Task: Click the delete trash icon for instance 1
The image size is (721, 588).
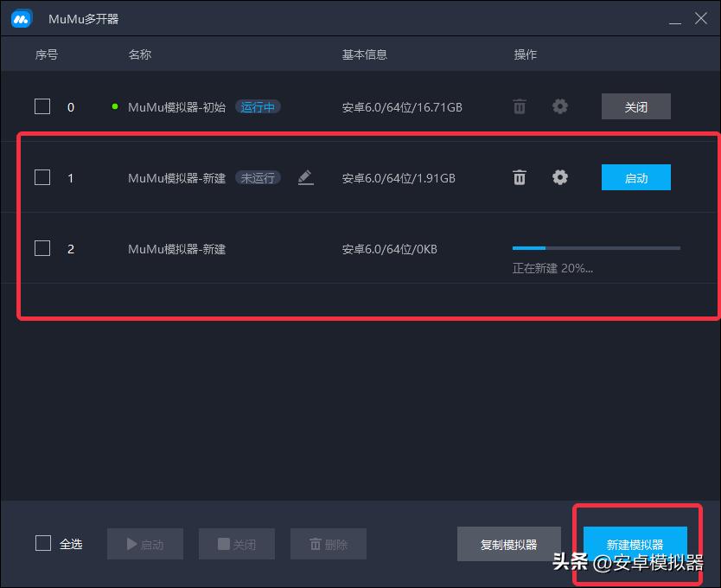Action: point(519,177)
